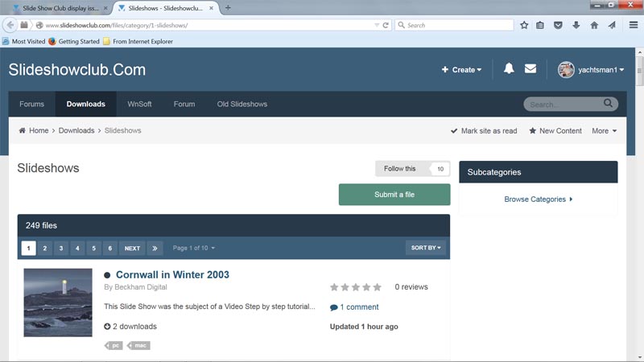Open the history dropdown in URL bar
The width and height of the screenshot is (644, 362).
377,25
